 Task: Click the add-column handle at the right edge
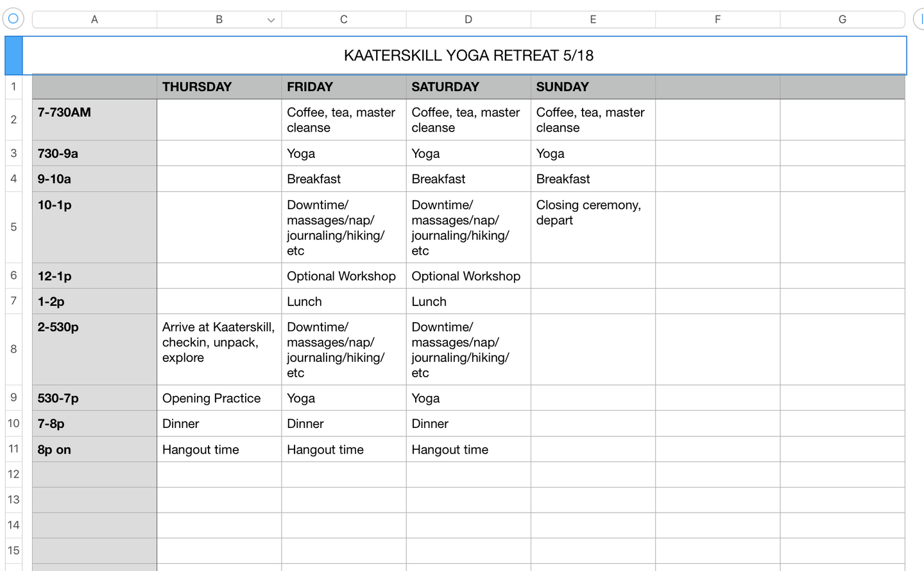click(919, 19)
